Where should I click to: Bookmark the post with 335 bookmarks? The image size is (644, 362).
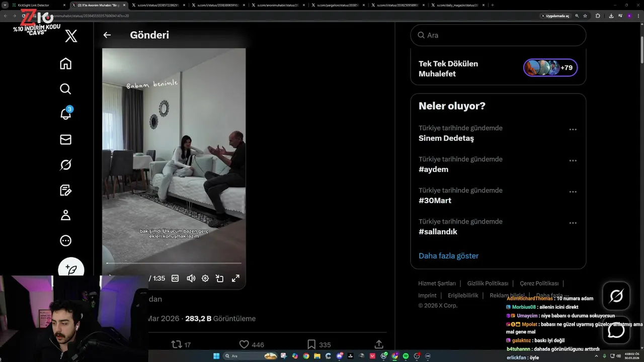[319, 344]
